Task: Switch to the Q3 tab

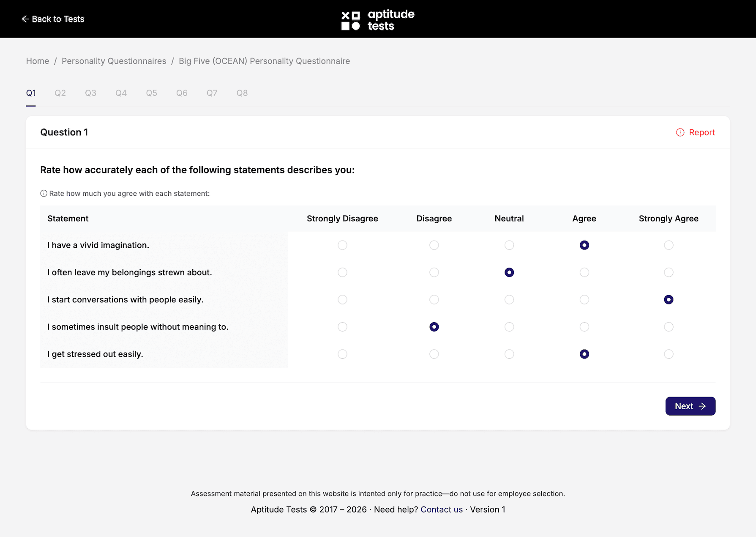Action: (91, 93)
